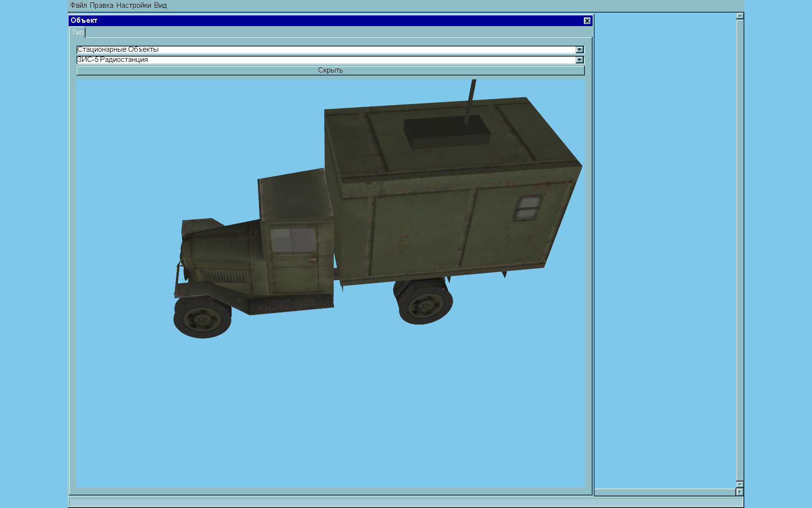Click the Скрыть button
The image size is (812, 508).
[x=331, y=71]
